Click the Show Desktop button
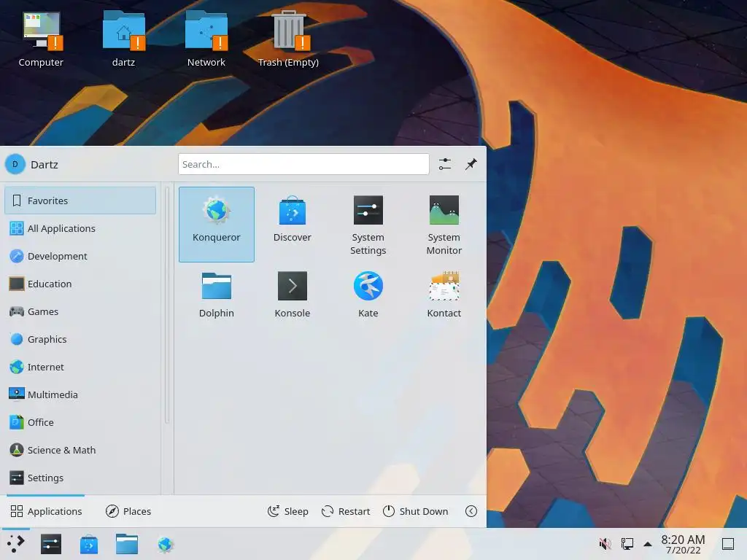The height and width of the screenshot is (560, 747). 727,544
